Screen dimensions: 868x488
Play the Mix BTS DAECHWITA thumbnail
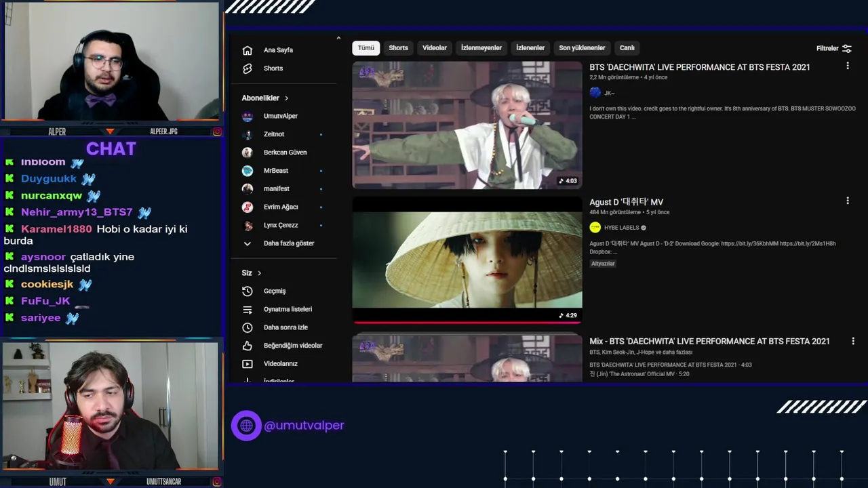[x=467, y=358]
